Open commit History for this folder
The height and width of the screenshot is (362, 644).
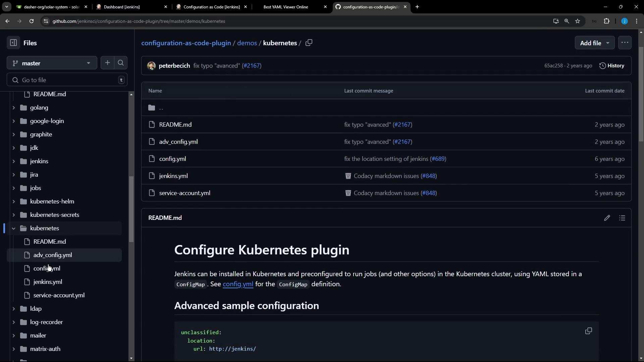[612, 66]
